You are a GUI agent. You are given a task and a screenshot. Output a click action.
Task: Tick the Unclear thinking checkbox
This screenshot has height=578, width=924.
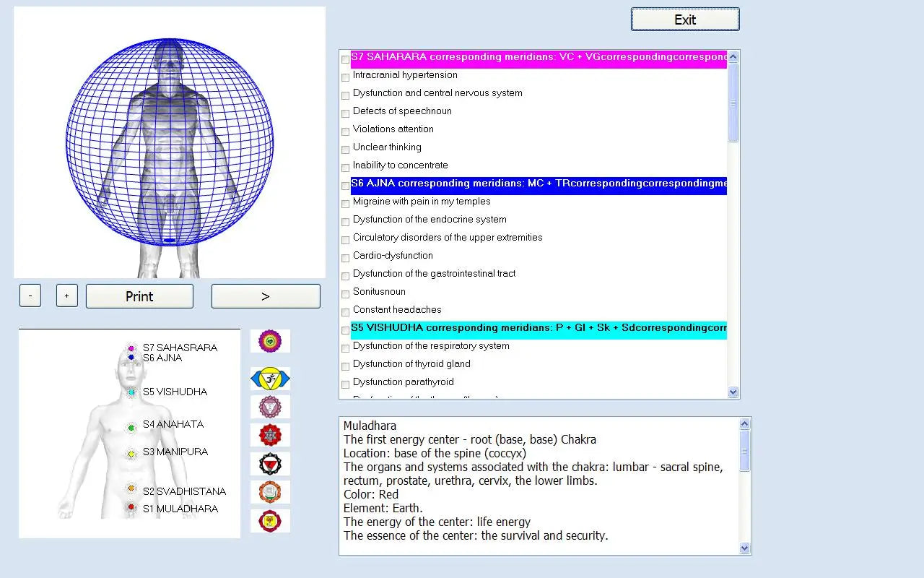(345, 149)
